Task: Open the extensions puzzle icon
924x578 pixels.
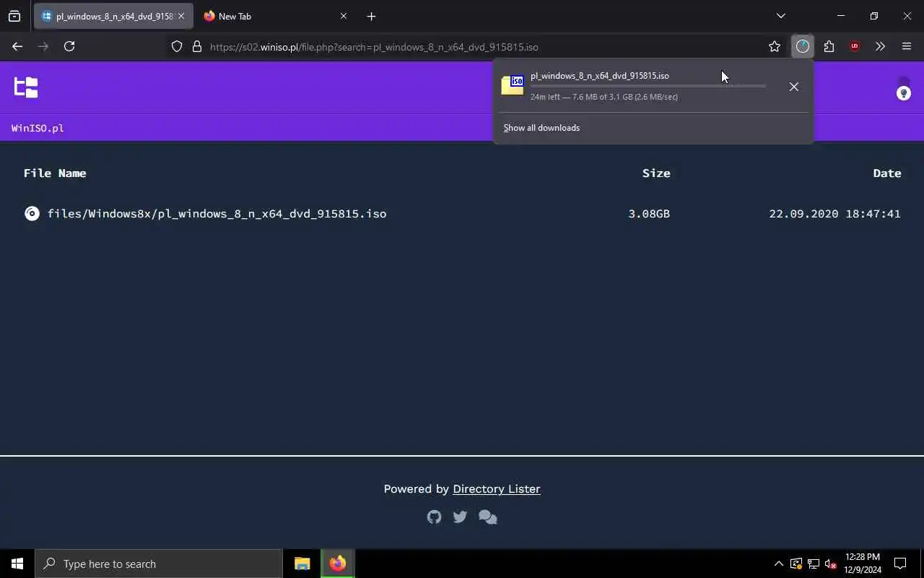Action: [x=829, y=46]
